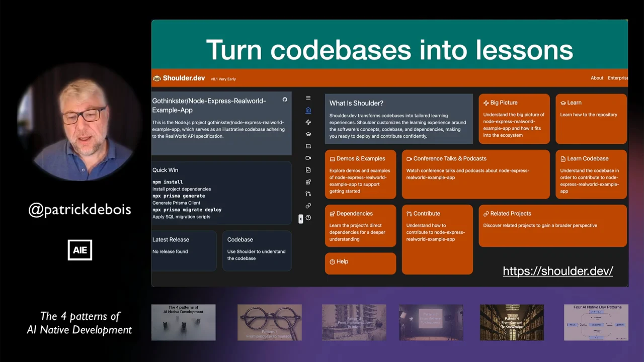Open the Learn card
Screen dimensions: 644x362
[x=591, y=119]
